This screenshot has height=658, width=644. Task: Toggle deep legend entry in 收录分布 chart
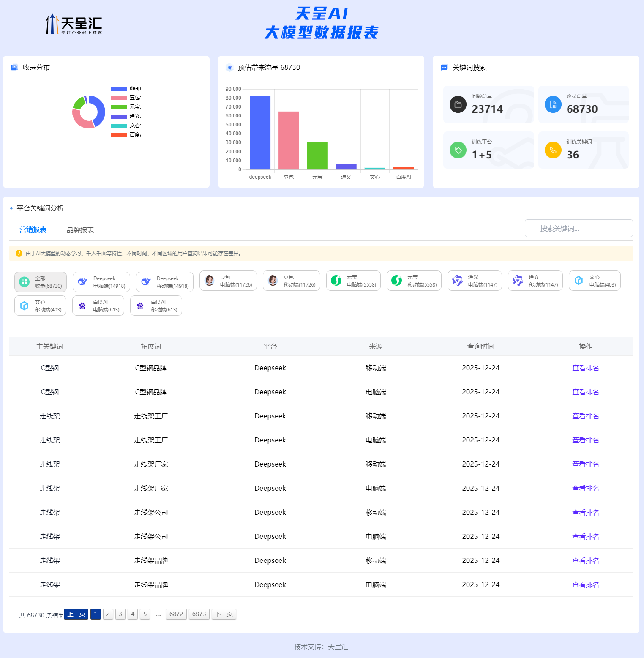(126, 88)
